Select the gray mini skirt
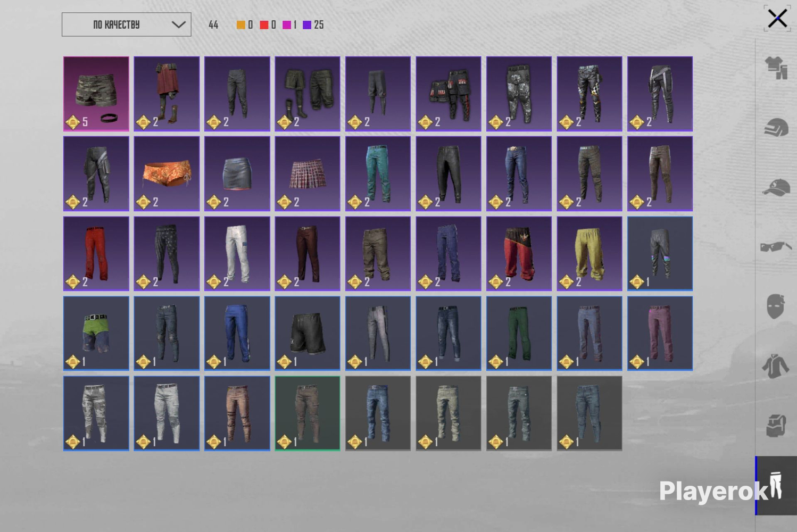Image resolution: width=797 pixels, height=532 pixels. (237, 173)
